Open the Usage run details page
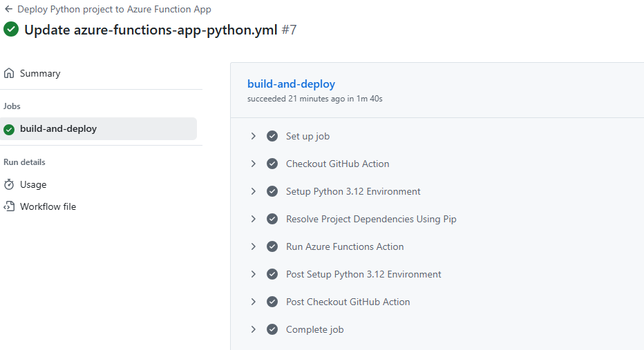Screen dimensions: 644x350 point(33,184)
